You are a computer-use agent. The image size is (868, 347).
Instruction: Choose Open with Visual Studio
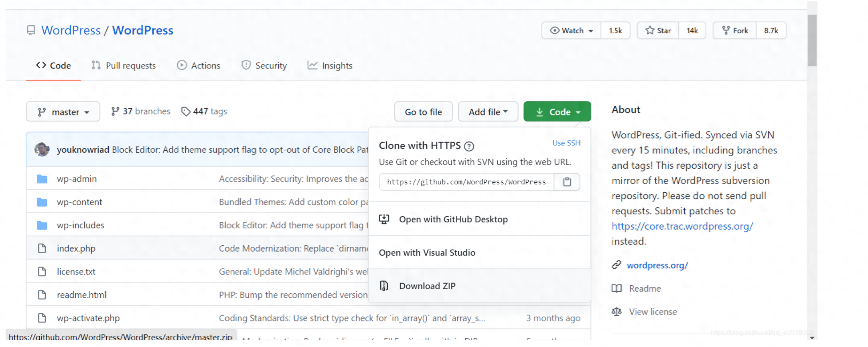tap(479, 252)
